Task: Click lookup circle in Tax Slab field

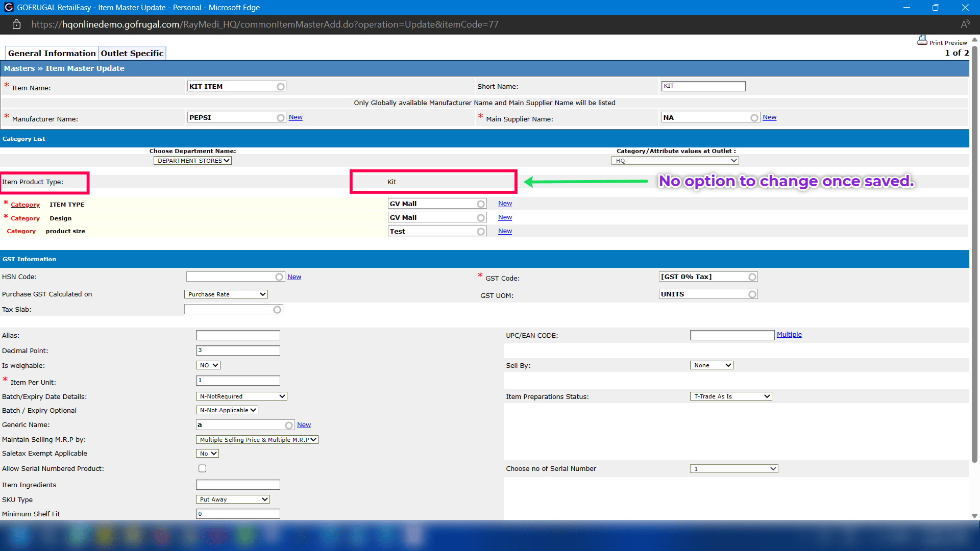Action: pyautogui.click(x=277, y=310)
